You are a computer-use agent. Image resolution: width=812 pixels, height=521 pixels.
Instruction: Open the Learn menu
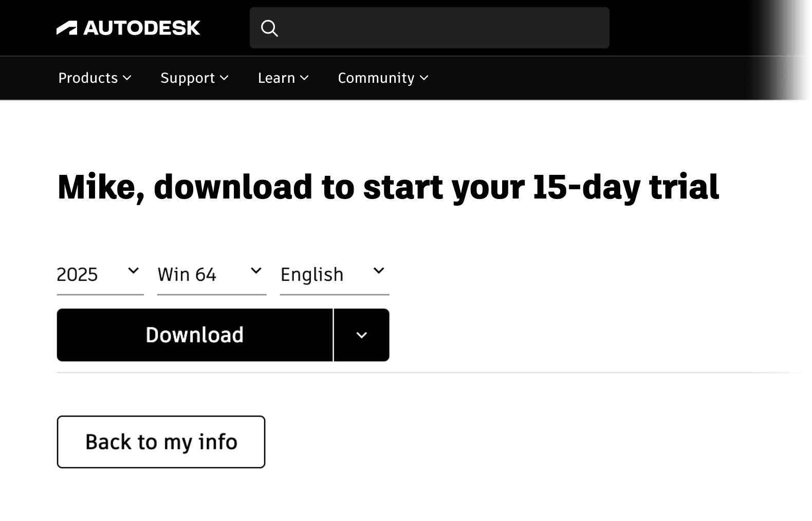click(x=276, y=78)
